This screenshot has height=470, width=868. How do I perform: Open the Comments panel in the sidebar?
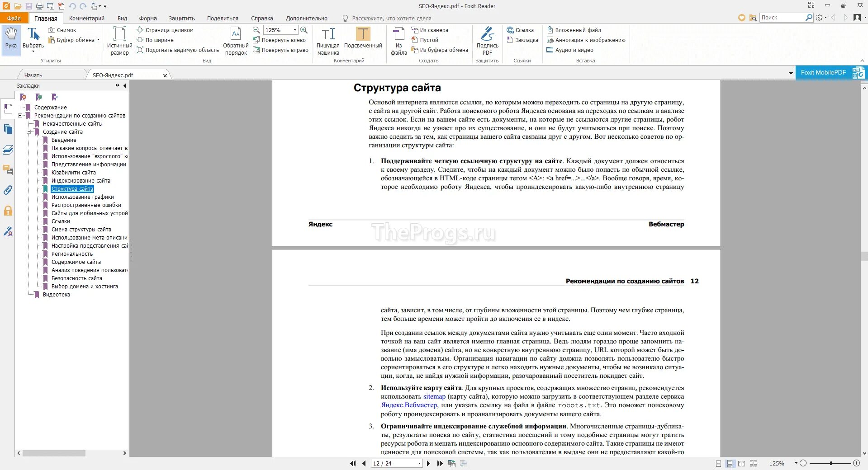click(8, 170)
